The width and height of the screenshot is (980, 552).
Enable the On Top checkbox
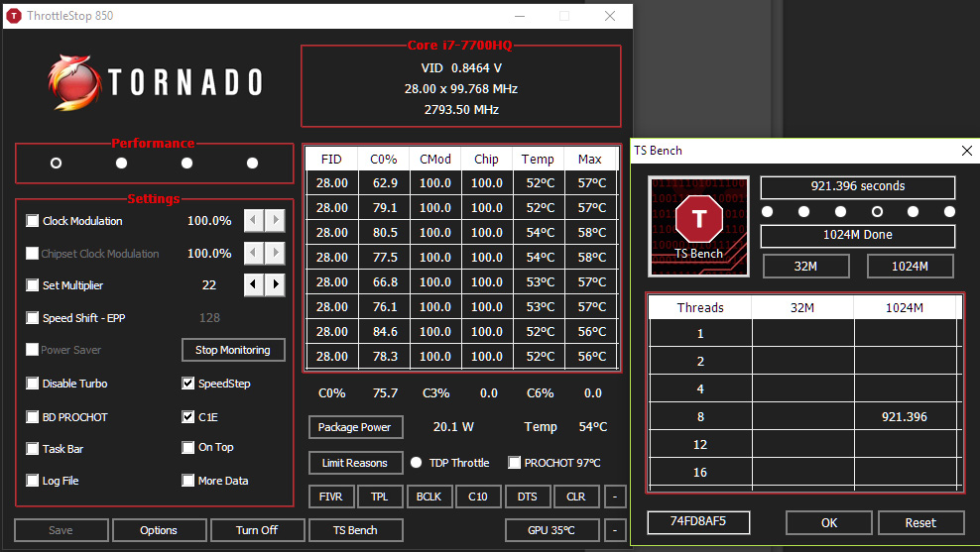tap(188, 447)
